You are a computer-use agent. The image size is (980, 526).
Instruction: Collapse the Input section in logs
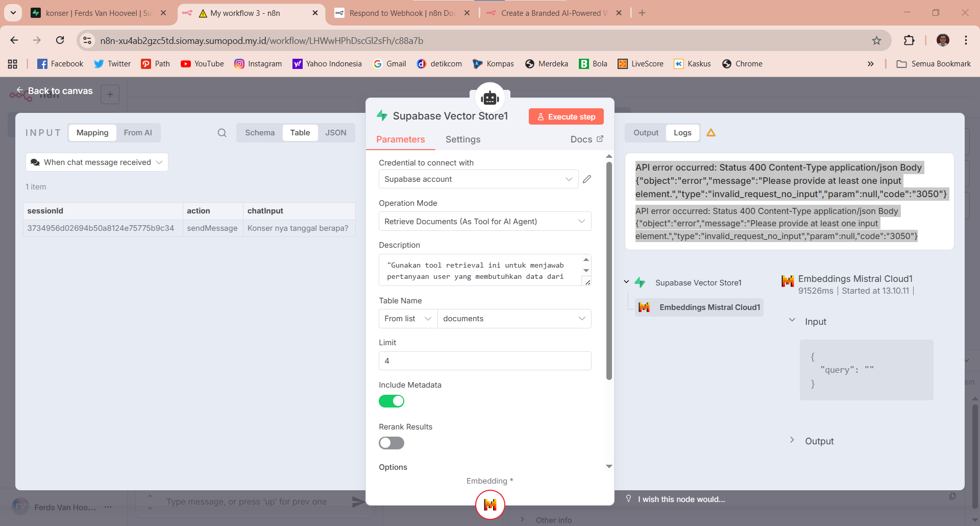point(792,320)
